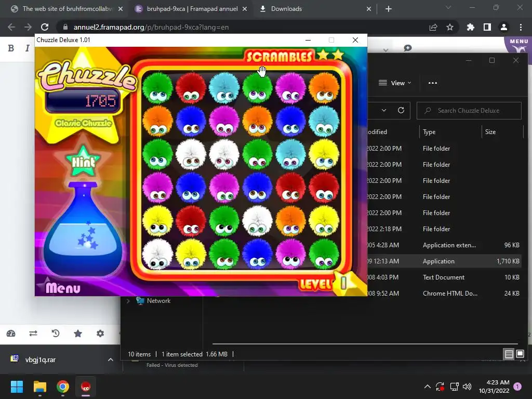Screen dimensions: 532x399
Task: Sort files by the Type column
Action: pyautogui.click(x=429, y=132)
